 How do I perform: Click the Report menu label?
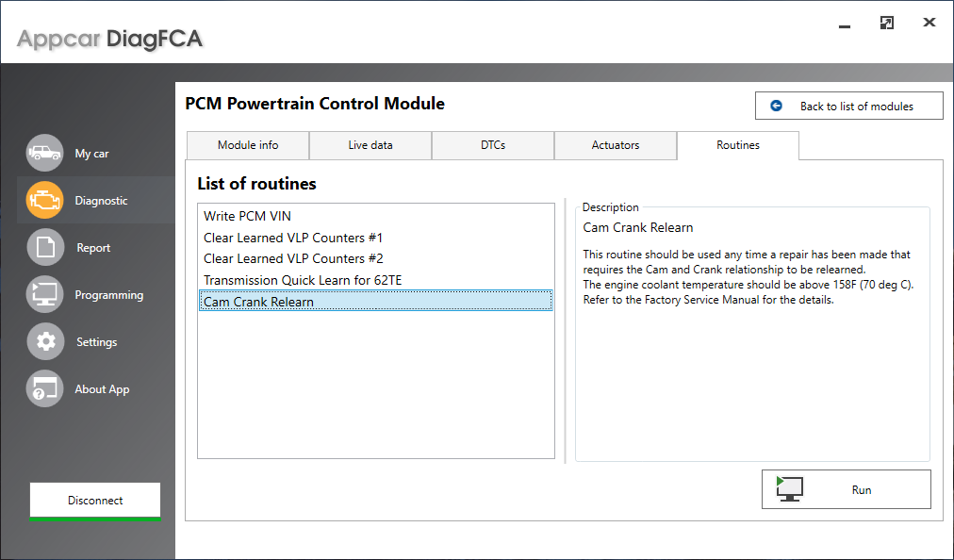tap(93, 248)
